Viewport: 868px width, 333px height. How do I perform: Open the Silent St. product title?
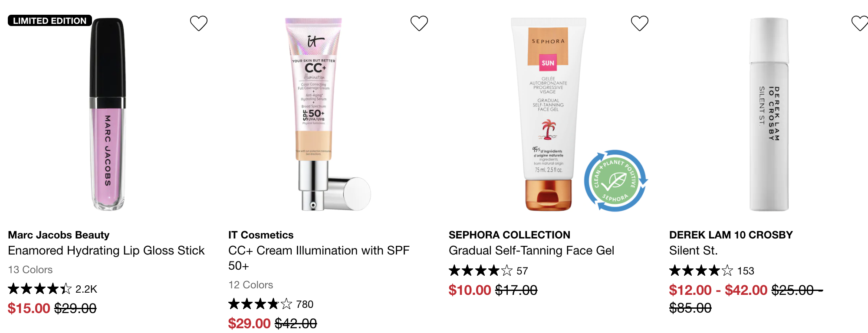coord(694,251)
